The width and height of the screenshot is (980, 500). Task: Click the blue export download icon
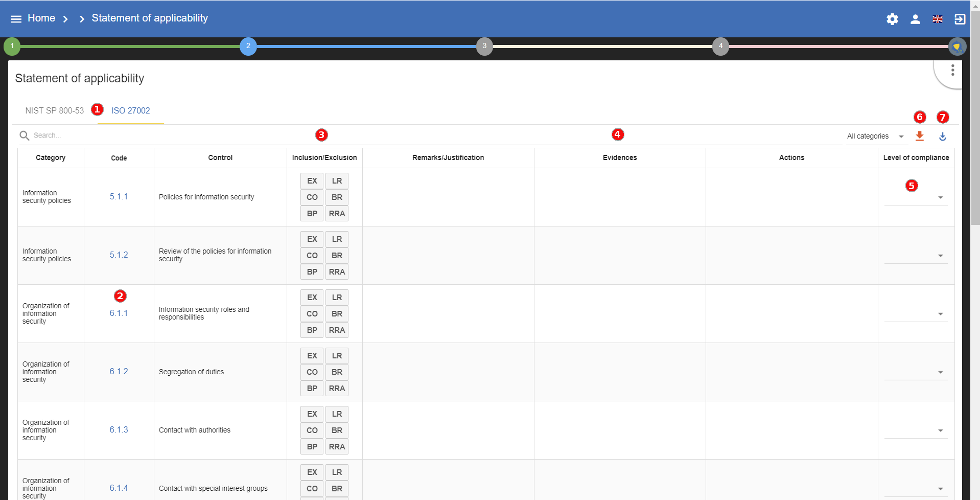coord(942,137)
